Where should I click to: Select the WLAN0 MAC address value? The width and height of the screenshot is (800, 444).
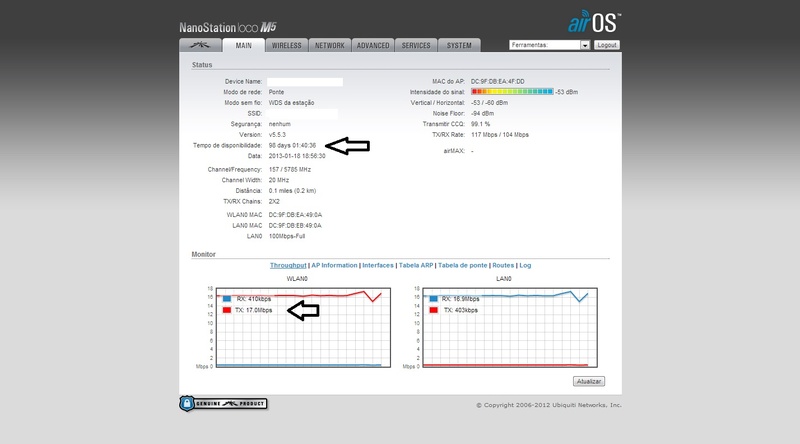(x=295, y=215)
